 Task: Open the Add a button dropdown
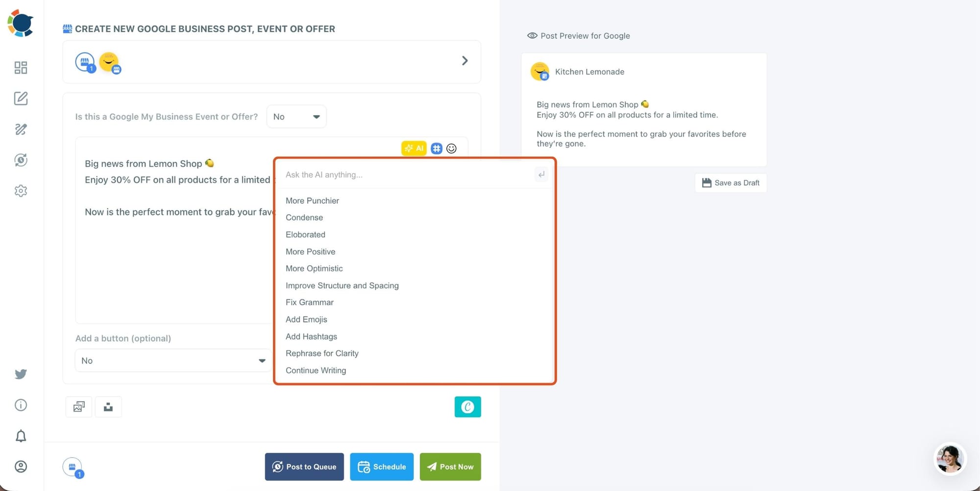click(173, 361)
